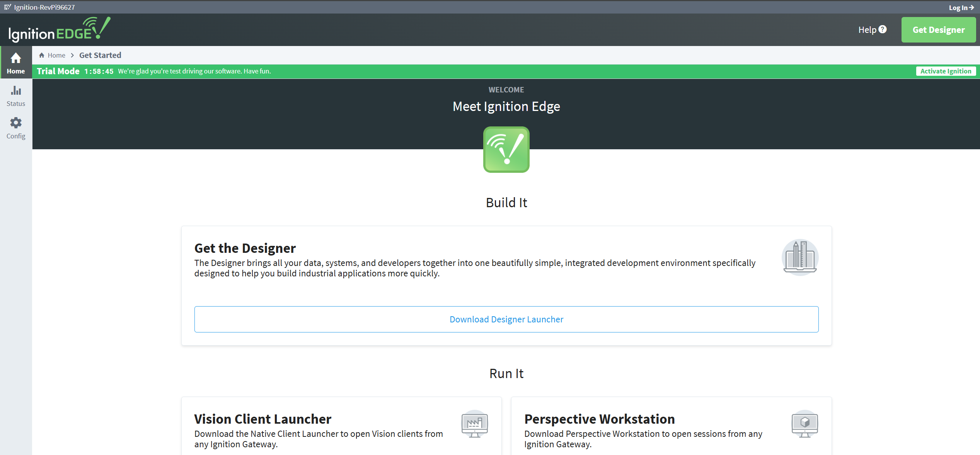
Task: Click the Ignition Edge logo in header
Action: 60,30
